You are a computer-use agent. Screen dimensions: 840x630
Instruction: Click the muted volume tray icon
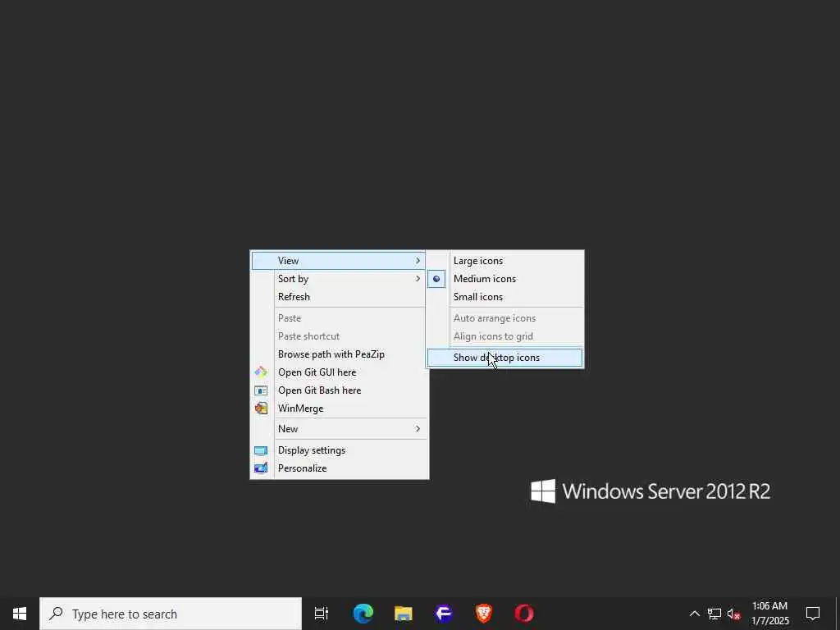[734, 614]
